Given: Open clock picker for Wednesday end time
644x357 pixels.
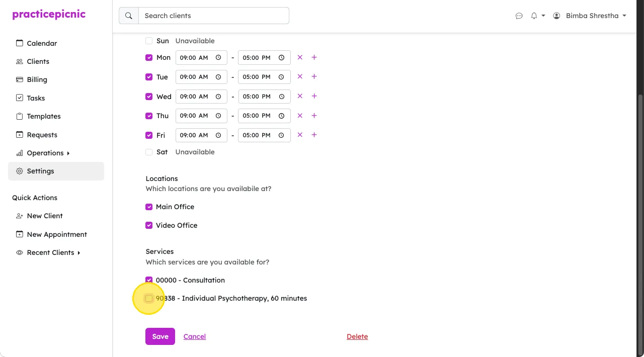Looking at the screenshot, I should click(x=282, y=97).
